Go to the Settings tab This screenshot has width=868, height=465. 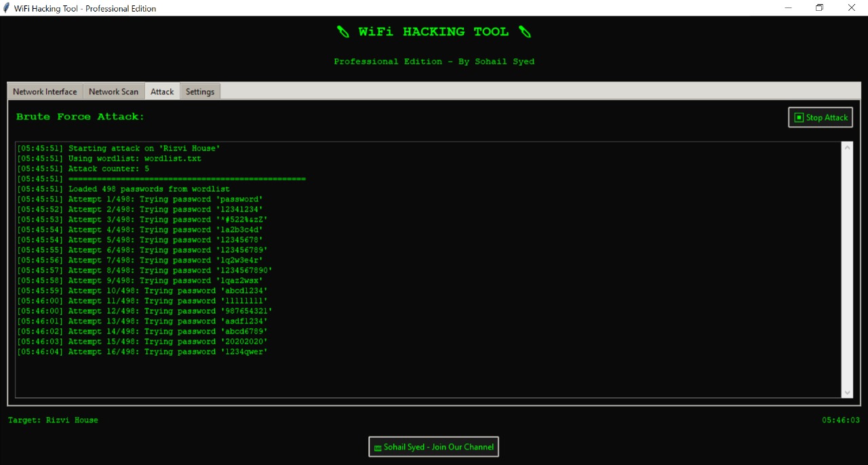(200, 92)
